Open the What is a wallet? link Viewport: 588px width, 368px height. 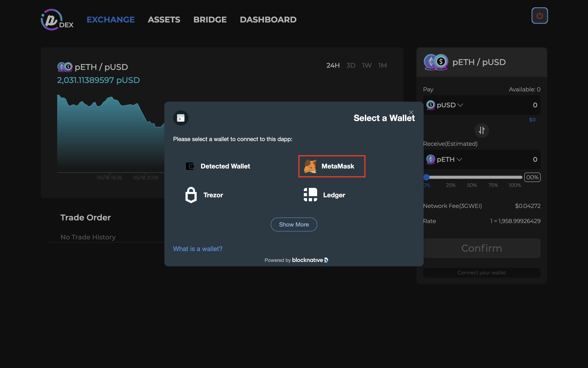(198, 249)
